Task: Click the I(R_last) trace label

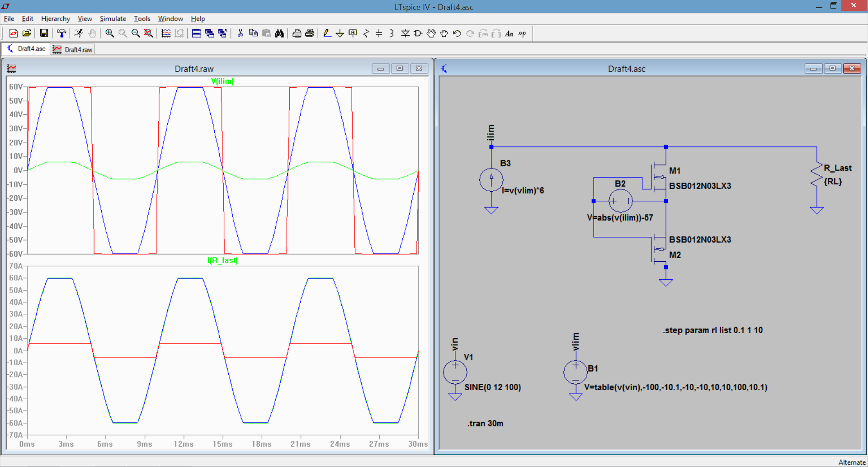Action: click(222, 260)
